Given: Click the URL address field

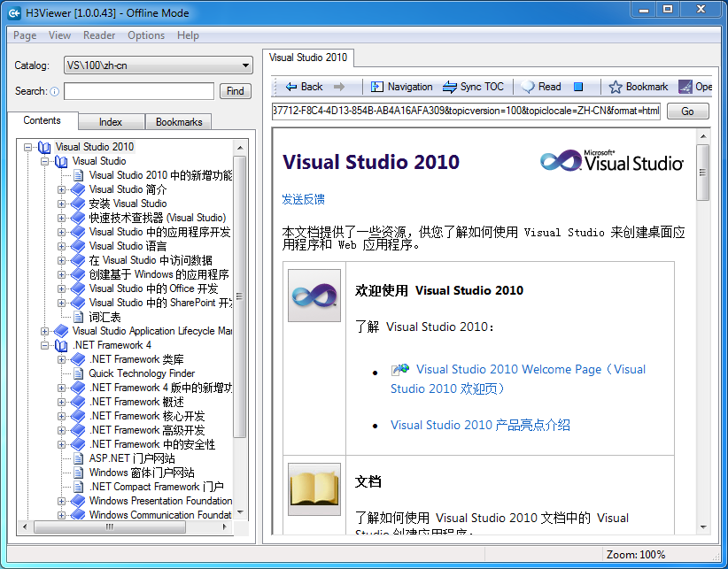Looking at the screenshot, I should pos(466,111).
